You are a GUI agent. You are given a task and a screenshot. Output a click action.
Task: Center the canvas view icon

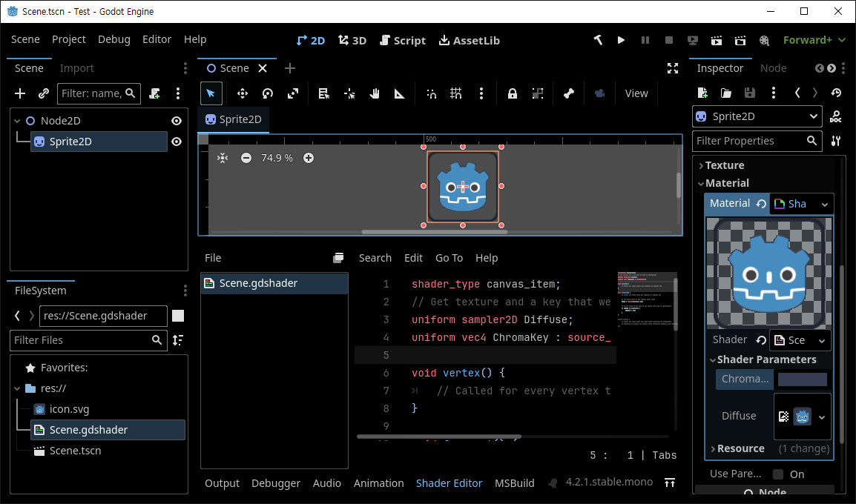tap(223, 158)
